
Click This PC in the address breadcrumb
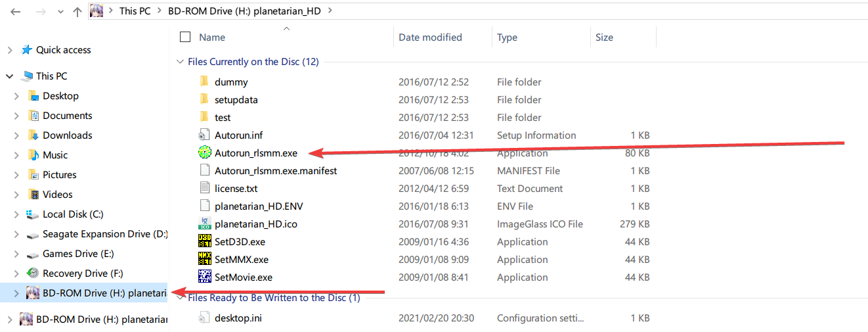pyautogui.click(x=135, y=11)
